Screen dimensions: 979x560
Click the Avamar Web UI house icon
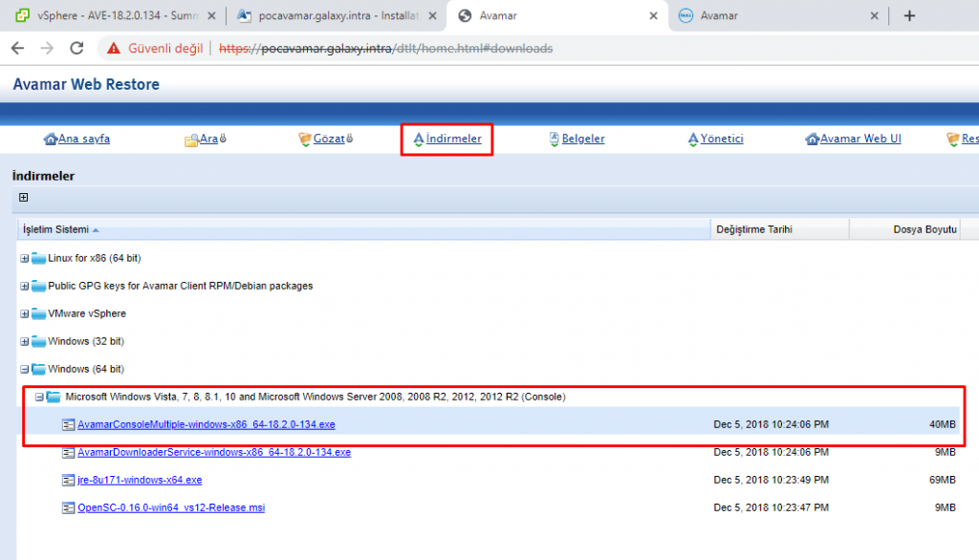click(x=812, y=139)
